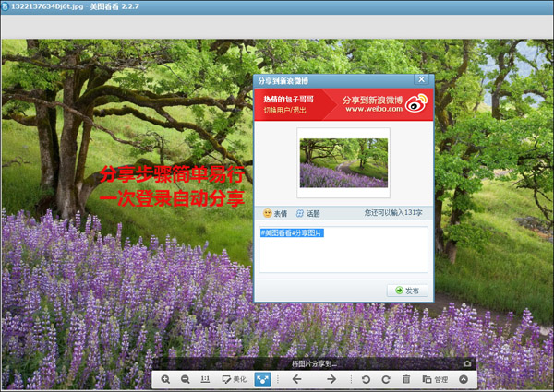Click the blue share icon in toolbar
The image size is (554, 392).
pos(262,379)
